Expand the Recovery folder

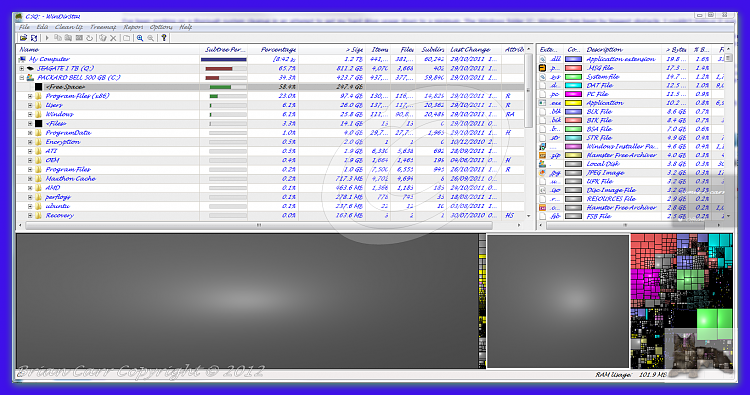[x=30, y=216]
